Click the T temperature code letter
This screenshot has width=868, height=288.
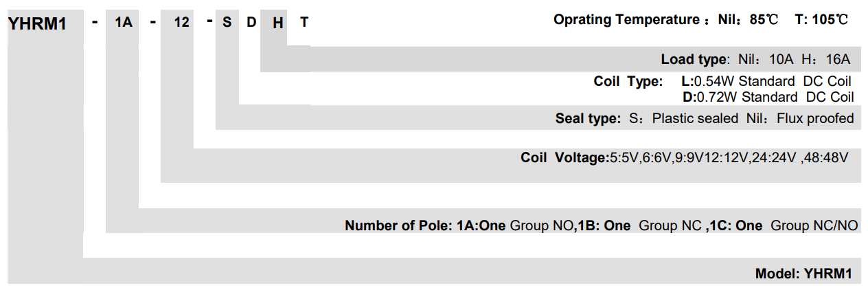point(304,23)
